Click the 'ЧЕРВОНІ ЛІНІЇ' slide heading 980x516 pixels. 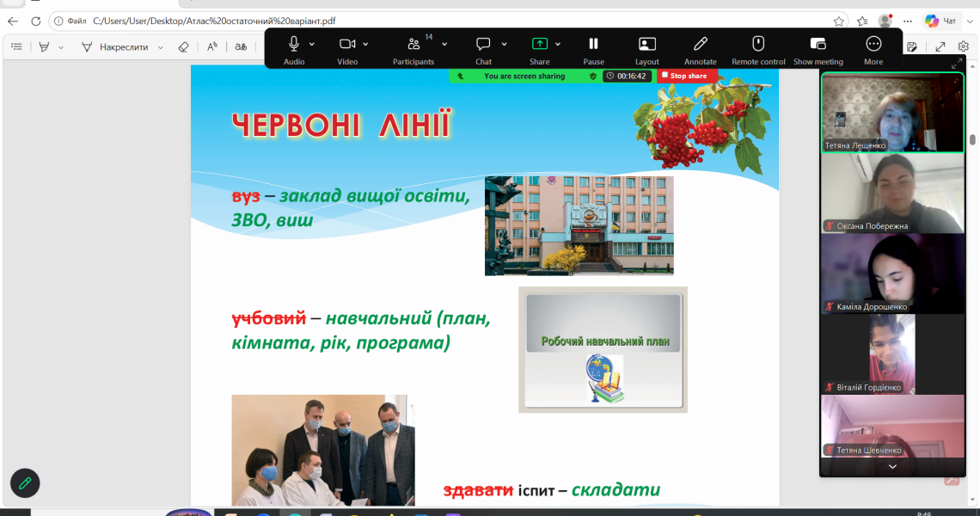point(341,125)
